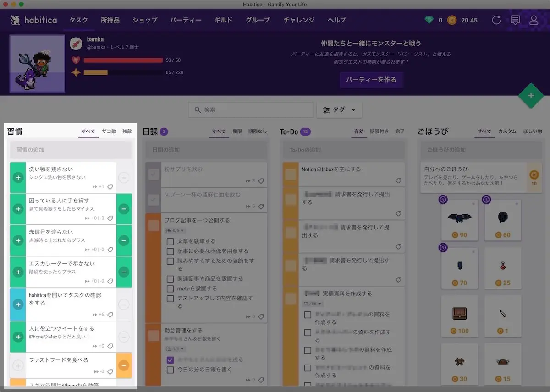The width and height of the screenshot is (550, 392).
Task: Click the warrior class sword icon
Action: click(x=76, y=44)
